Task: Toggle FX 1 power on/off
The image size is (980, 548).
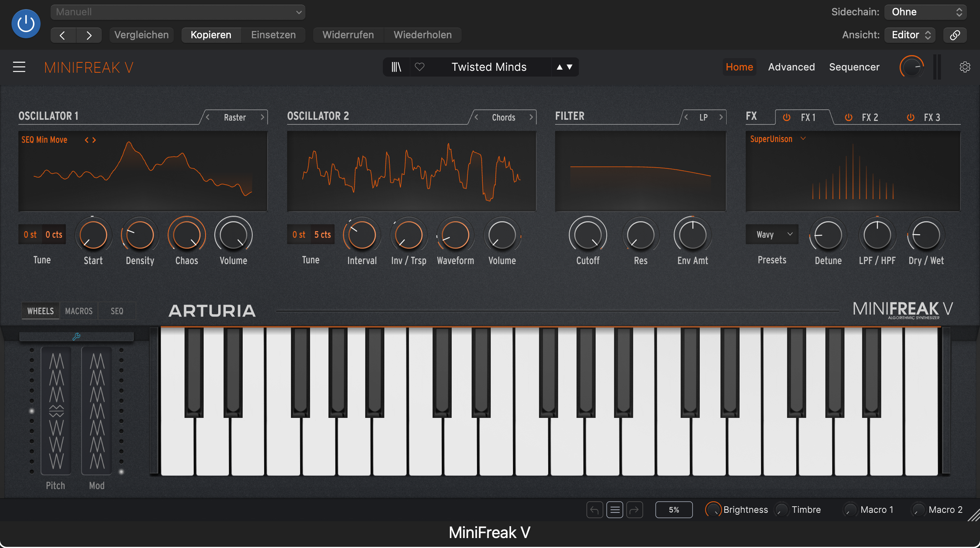Action: tap(787, 117)
